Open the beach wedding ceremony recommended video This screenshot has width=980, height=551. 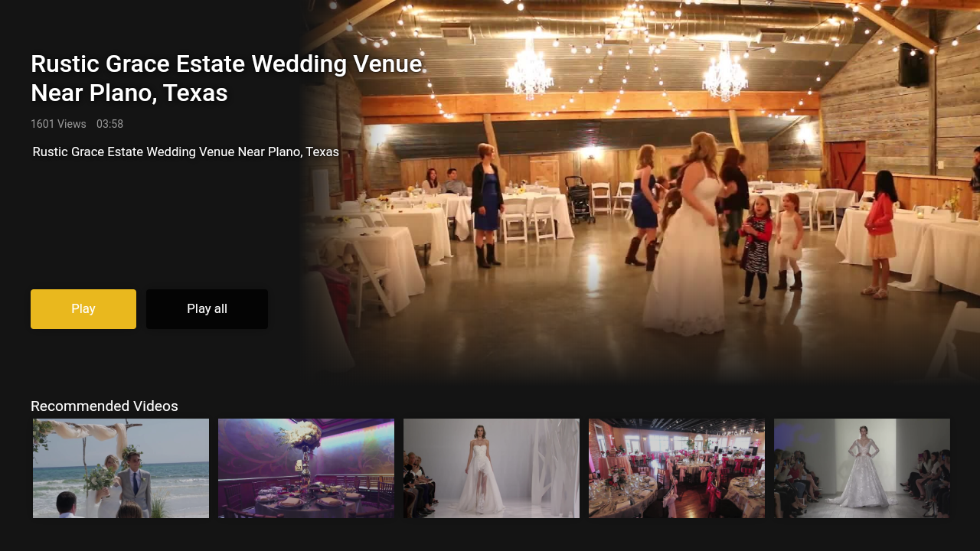[x=121, y=468]
